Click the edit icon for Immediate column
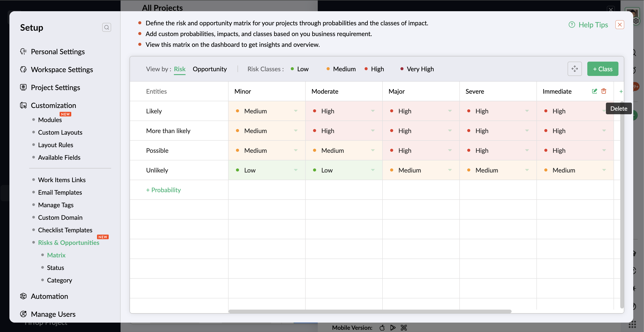The height and width of the screenshot is (332, 644). [x=594, y=91]
